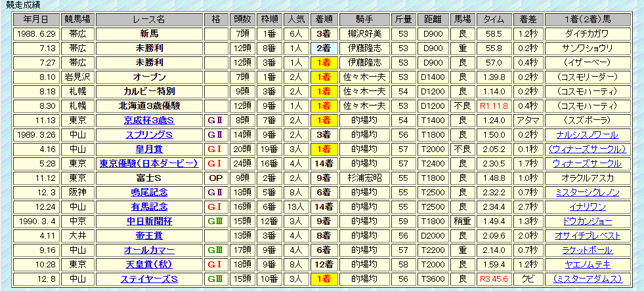Go to the オールカマー race page
This screenshot has width=644, height=291.
coord(148,250)
